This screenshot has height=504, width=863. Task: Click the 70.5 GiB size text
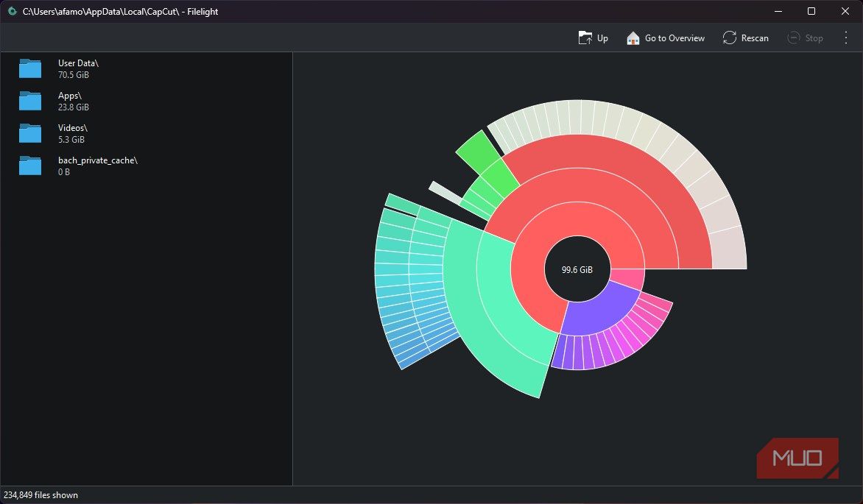[x=74, y=75]
